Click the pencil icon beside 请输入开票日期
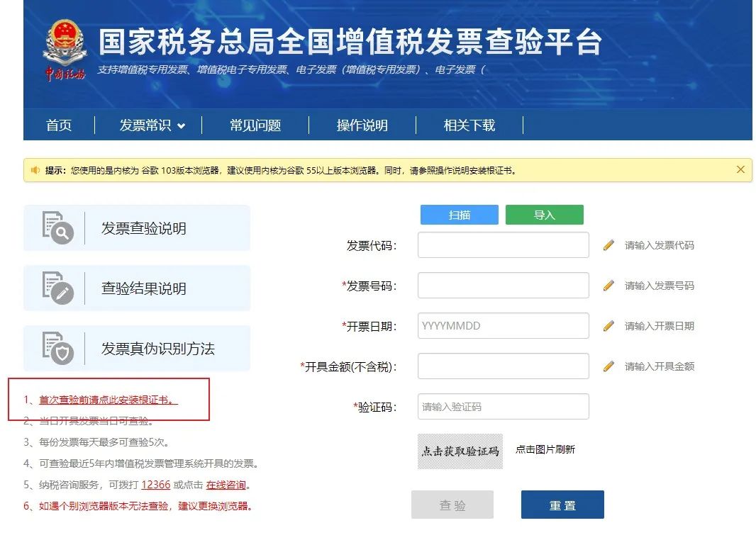Viewport: 756px width, 540px height. click(x=609, y=326)
